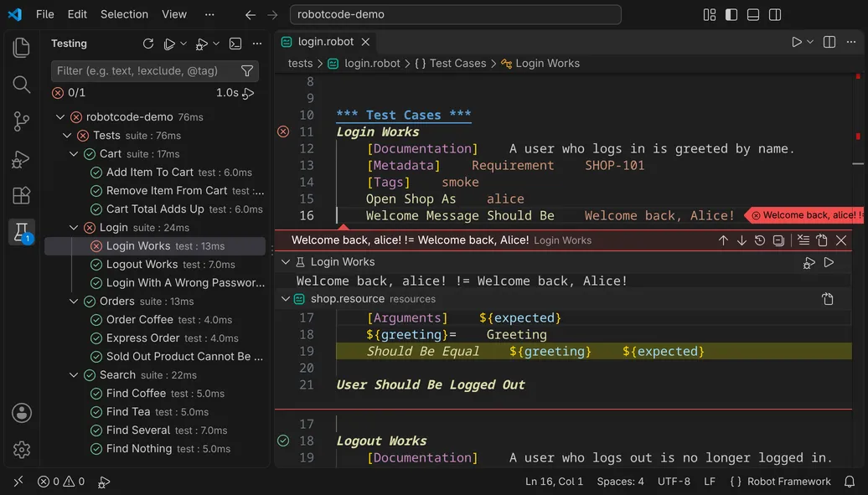Collapse robotcode-demo tree root
Screen dimensions: 868x495
[60, 116]
